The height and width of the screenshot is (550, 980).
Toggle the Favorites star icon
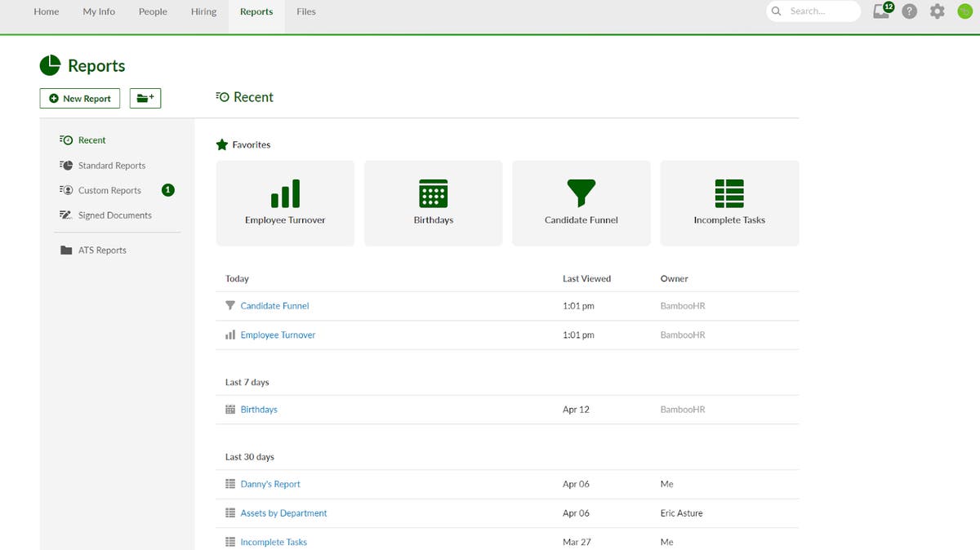pyautogui.click(x=222, y=144)
